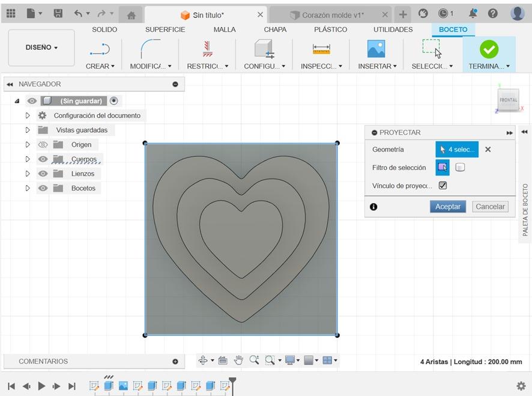532x396 pixels.
Task: Click the Terminar boceto green checkmark icon
Action: click(x=489, y=49)
